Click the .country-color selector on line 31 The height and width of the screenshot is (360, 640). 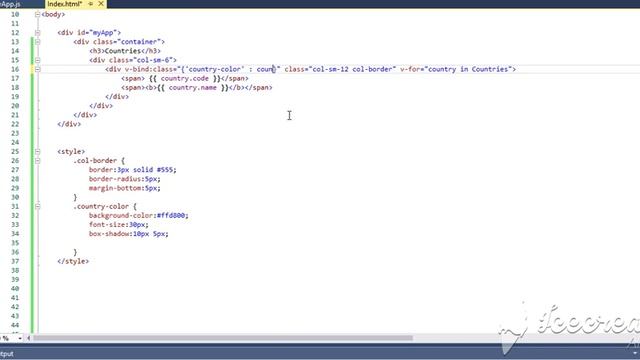101,207
